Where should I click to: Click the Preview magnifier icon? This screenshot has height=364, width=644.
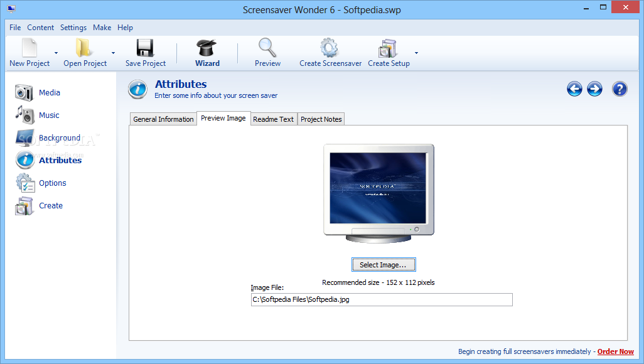click(267, 48)
